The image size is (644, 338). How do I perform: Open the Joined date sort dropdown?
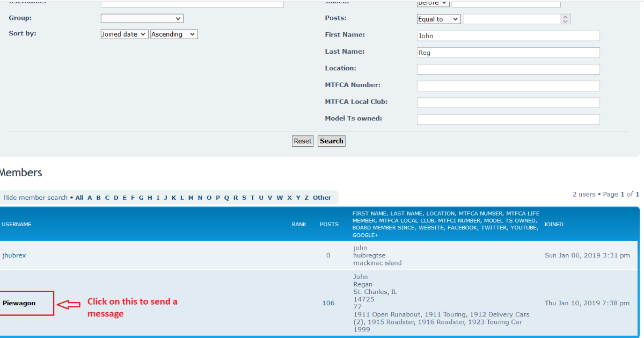(124, 34)
